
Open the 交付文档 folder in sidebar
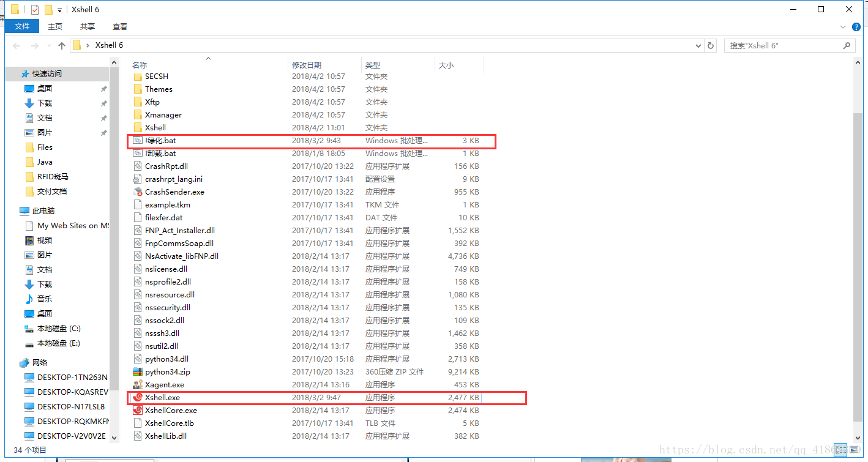click(x=52, y=192)
